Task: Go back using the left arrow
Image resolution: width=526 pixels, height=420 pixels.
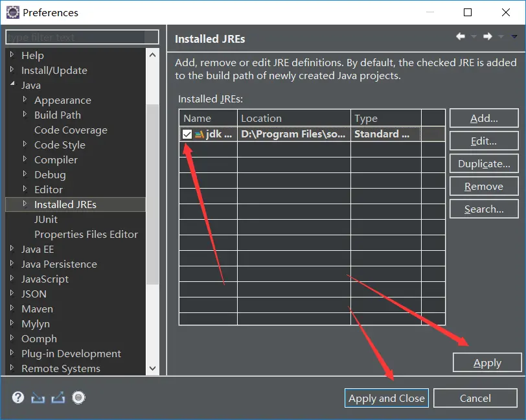Action: tap(460, 36)
